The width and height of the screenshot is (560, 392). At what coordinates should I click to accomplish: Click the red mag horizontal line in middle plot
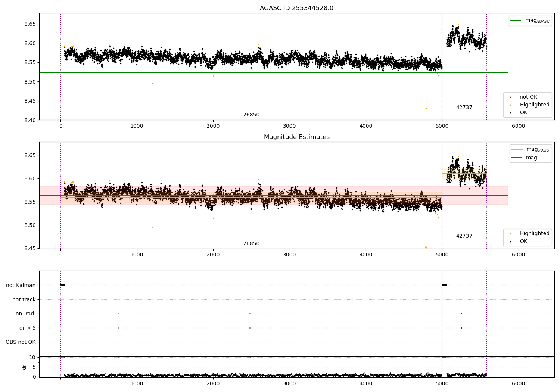coord(274,195)
